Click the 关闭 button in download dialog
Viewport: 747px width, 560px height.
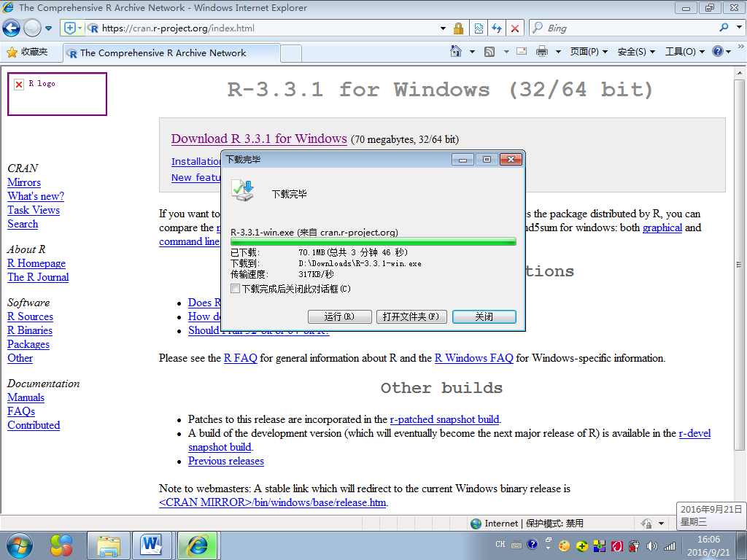[484, 316]
